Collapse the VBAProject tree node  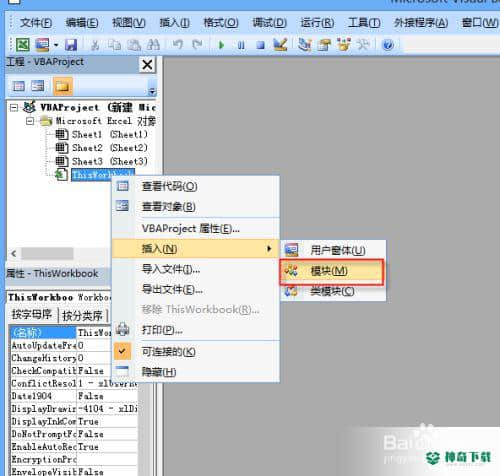[x=14, y=108]
